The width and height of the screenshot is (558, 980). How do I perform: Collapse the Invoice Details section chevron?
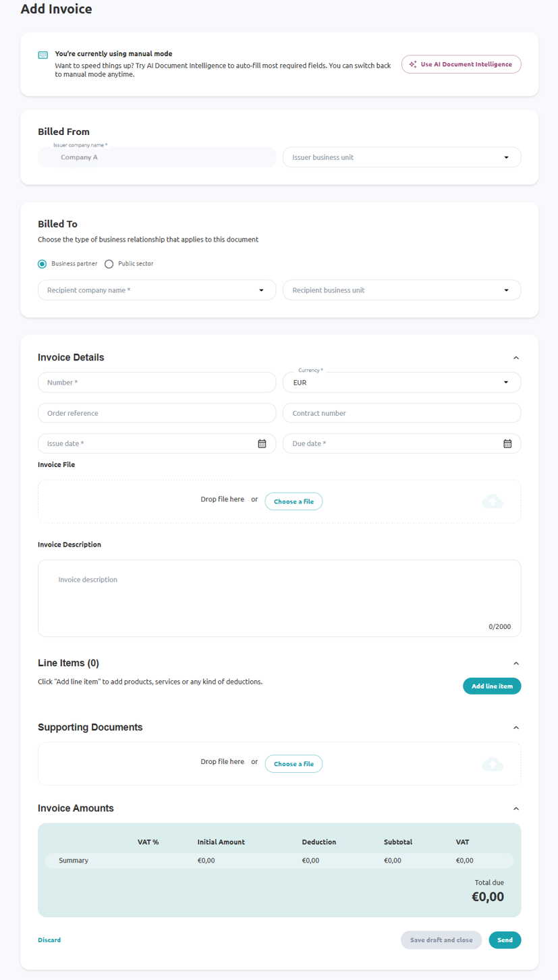[x=516, y=357]
